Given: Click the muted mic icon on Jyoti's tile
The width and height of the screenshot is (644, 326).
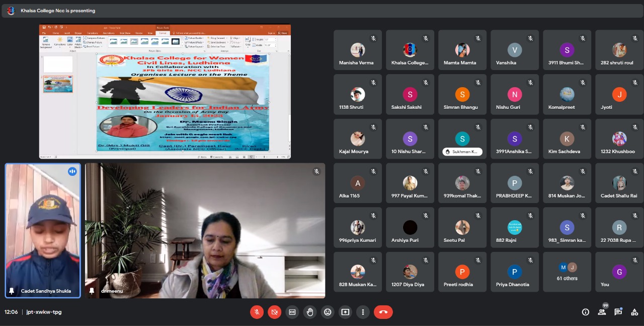Looking at the screenshot, I should (635, 83).
